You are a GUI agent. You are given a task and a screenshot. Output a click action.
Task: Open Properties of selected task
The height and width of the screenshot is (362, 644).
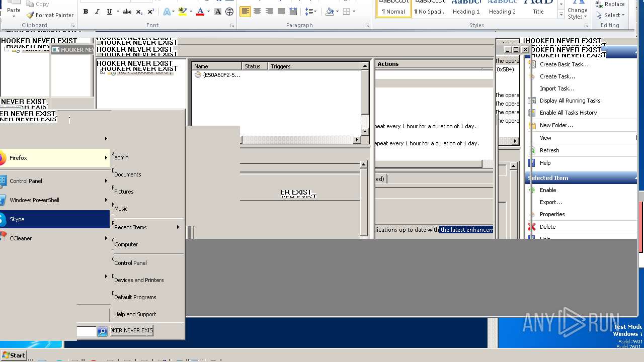coord(552,214)
